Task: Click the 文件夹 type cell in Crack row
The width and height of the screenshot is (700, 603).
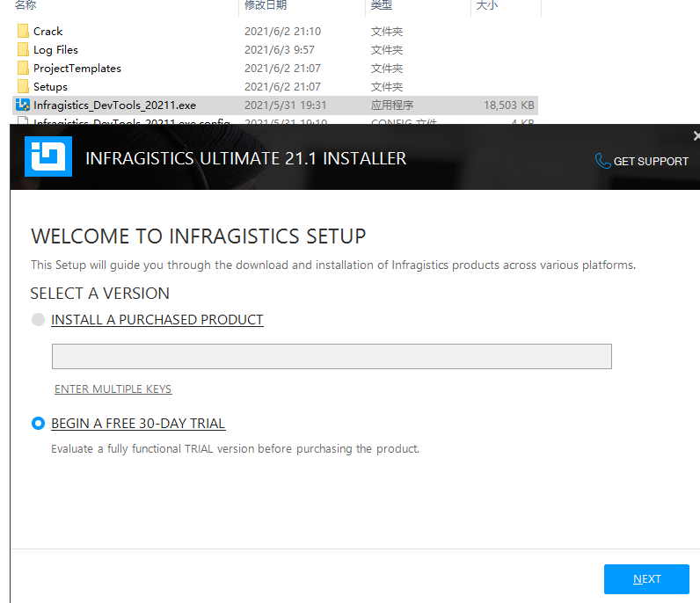Action: [x=387, y=32]
